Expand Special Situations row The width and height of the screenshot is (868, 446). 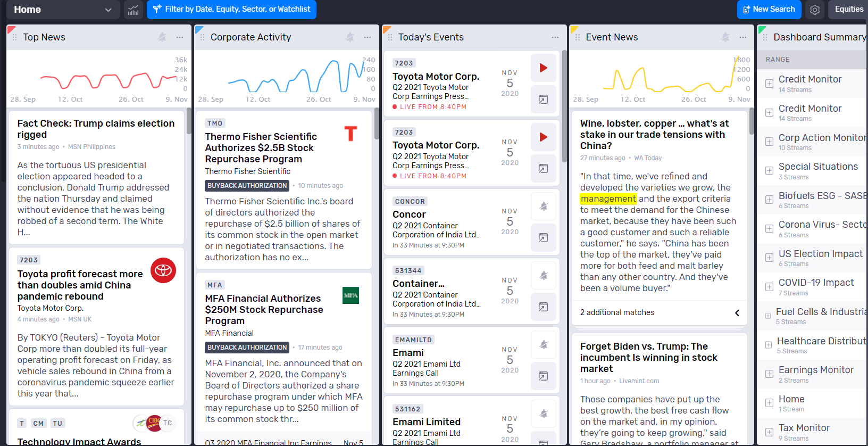click(769, 171)
